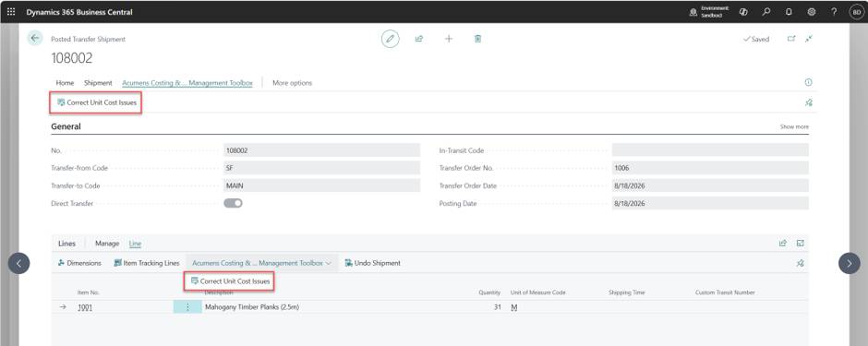Open Dimensions for the line
Screen dimensions: 868x346
[x=79, y=263]
